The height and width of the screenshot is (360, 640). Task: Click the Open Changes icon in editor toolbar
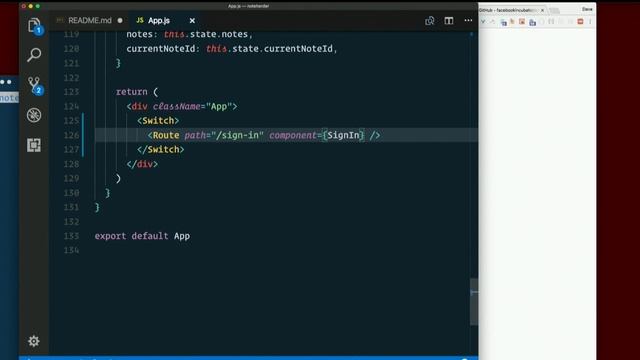[429, 20]
